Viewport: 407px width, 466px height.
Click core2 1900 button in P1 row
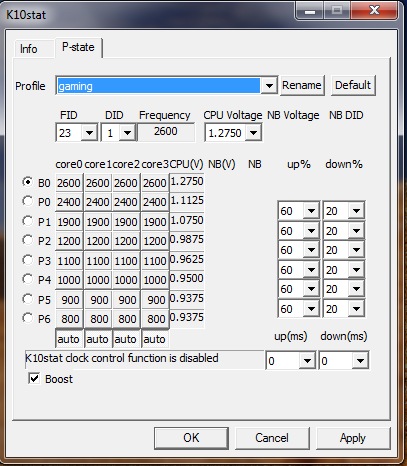[x=126, y=222]
